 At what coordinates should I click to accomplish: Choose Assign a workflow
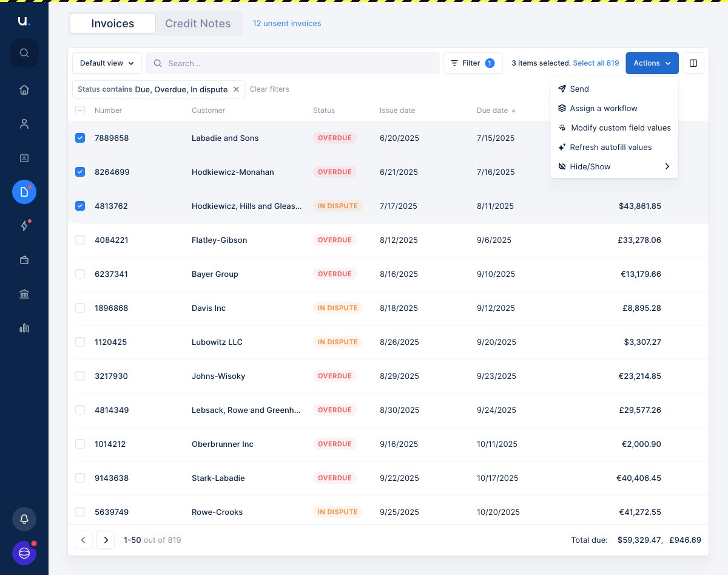pos(614,108)
